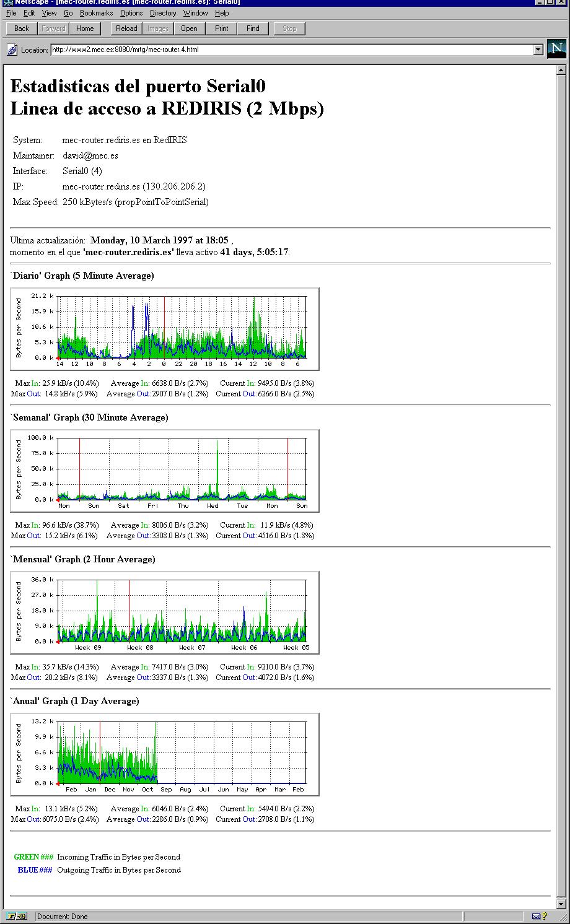This screenshot has width=570, height=924.
Task: Click the Netscape N logo icon
Action: (556, 49)
